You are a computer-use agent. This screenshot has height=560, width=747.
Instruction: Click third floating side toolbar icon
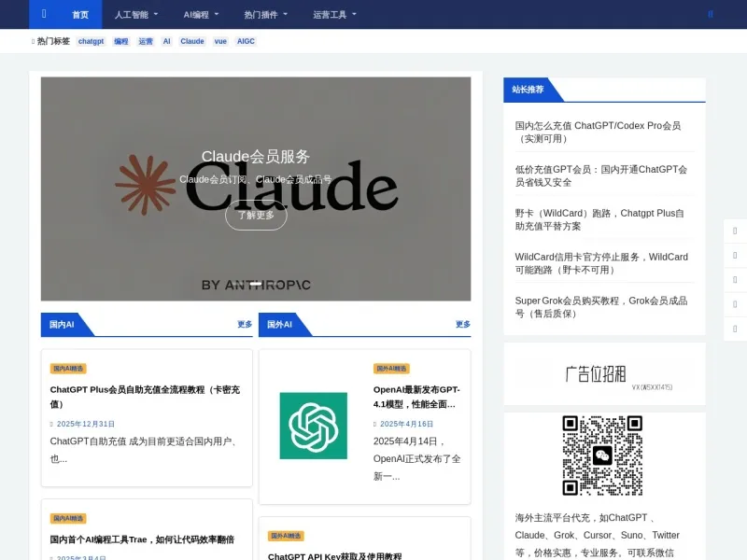click(x=735, y=280)
